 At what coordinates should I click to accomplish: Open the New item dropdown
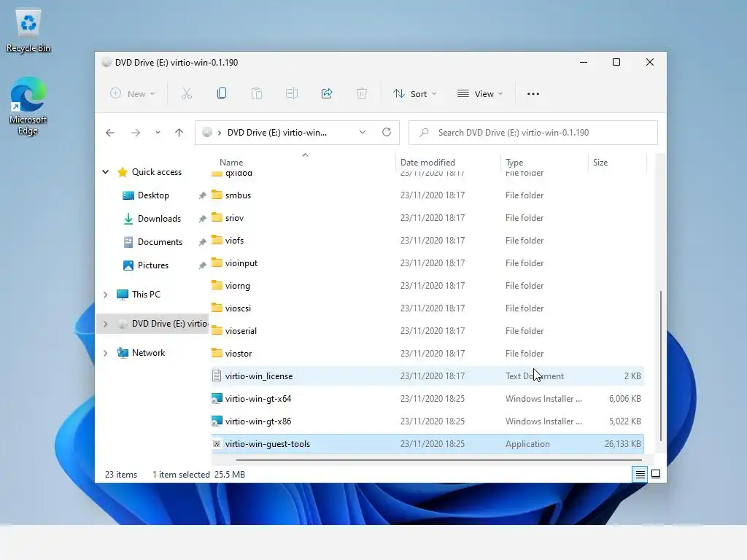click(x=133, y=94)
